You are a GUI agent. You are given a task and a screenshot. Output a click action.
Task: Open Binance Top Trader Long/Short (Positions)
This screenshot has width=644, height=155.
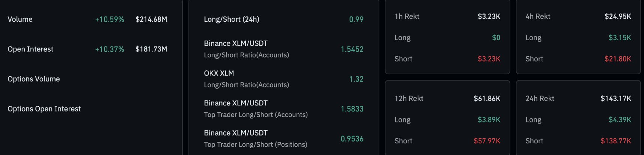(284, 138)
